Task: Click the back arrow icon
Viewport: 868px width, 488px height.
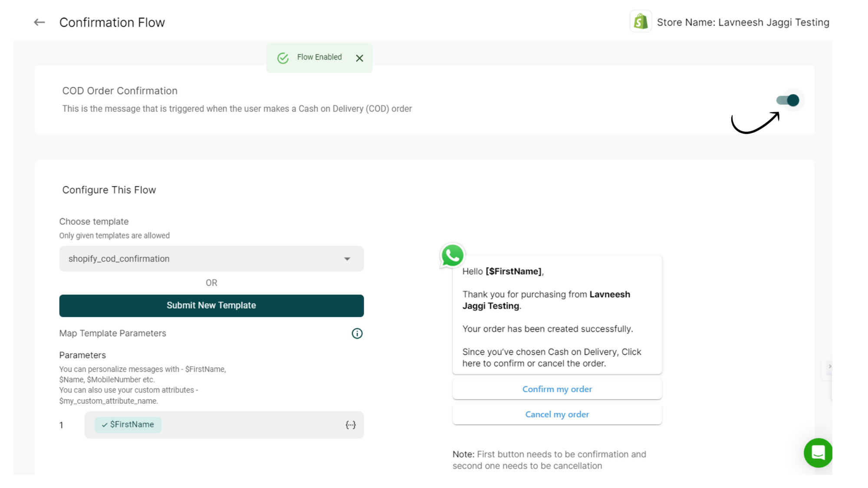Action: click(x=39, y=22)
